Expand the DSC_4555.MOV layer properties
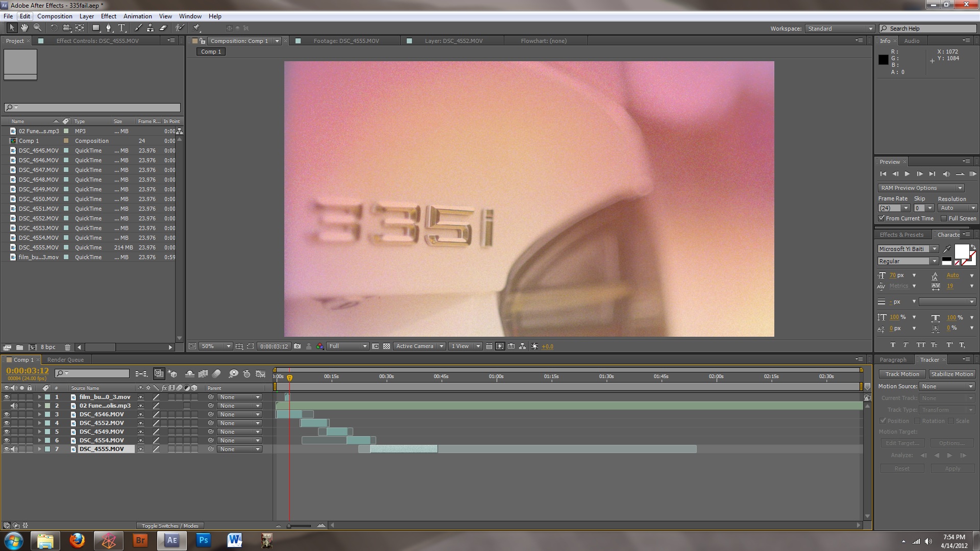The image size is (980, 551). [x=39, y=449]
